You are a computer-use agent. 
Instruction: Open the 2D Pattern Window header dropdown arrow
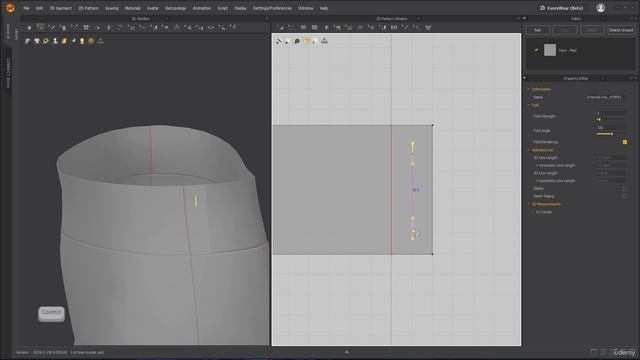(x=418, y=19)
